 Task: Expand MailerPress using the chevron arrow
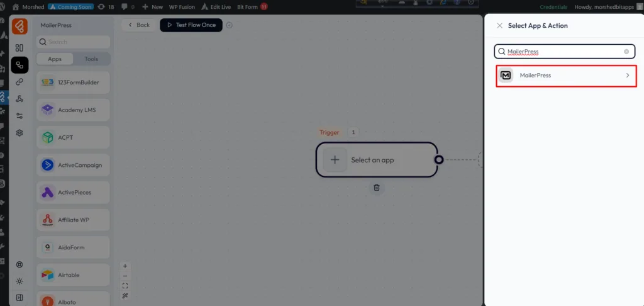click(627, 76)
